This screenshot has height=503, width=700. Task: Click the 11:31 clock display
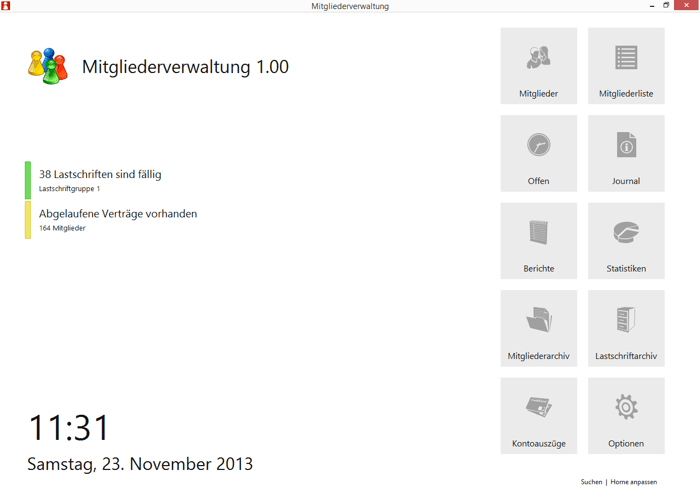point(69,428)
